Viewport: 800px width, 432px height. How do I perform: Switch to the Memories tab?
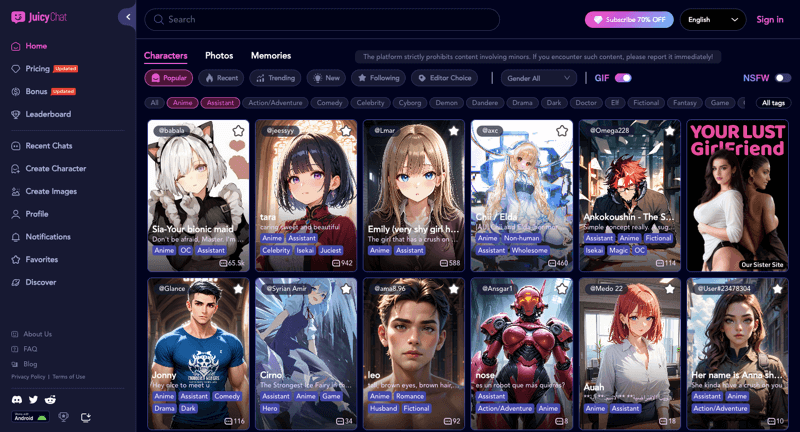tap(271, 56)
